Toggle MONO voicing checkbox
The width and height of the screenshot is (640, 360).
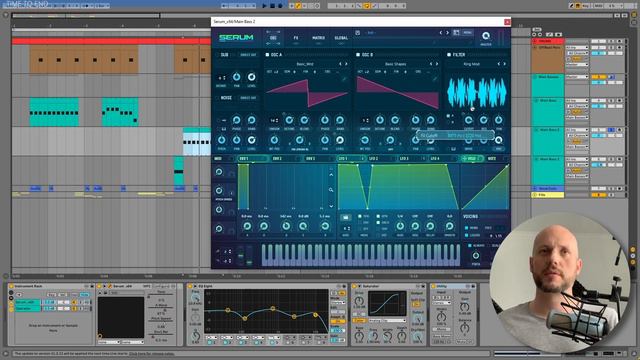[467, 228]
